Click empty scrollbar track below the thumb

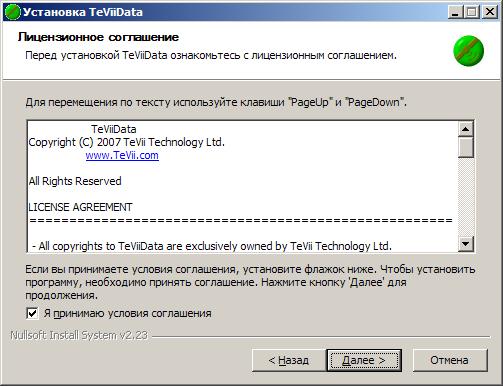[466, 197]
